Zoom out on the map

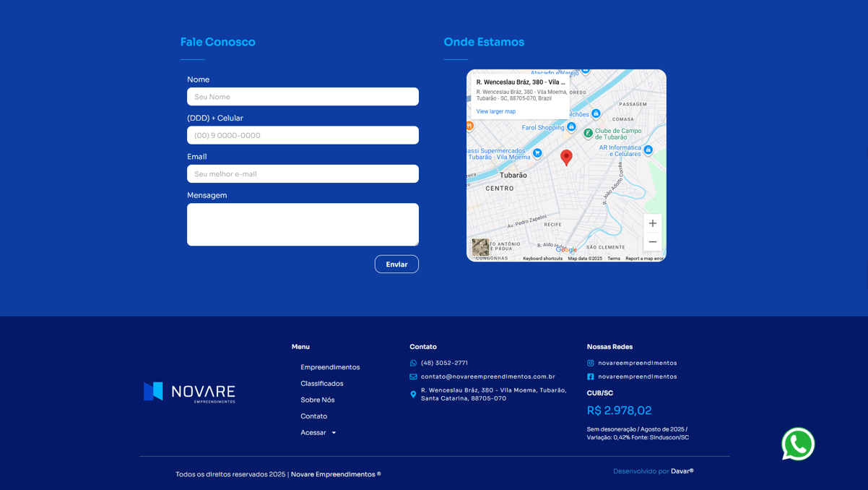coord(652,242)
